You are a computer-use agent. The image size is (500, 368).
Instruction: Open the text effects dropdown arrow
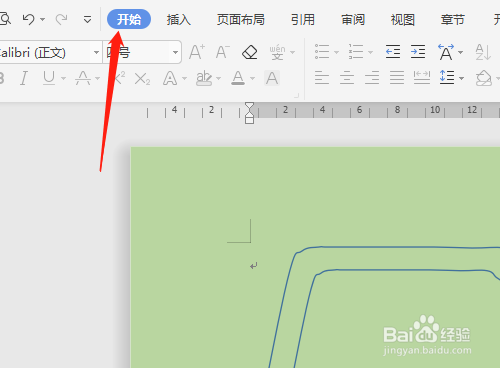(184, 79)
